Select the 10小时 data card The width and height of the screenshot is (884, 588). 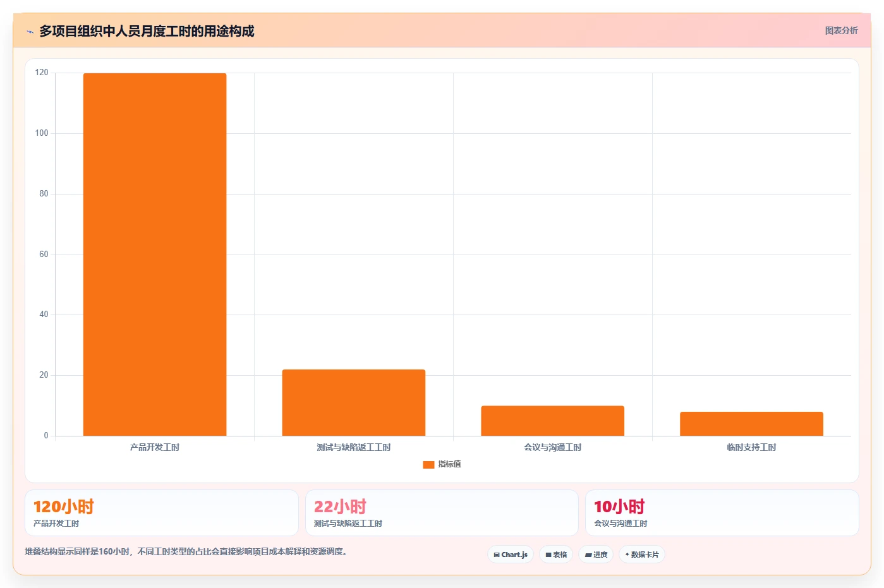pyautogui.click(x=722, y=513)
